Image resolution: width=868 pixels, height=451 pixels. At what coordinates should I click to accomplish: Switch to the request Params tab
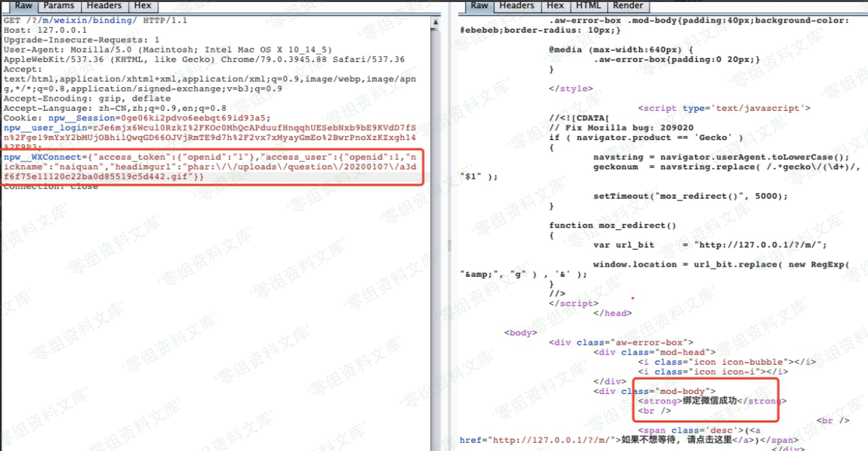tap(59, 5)
